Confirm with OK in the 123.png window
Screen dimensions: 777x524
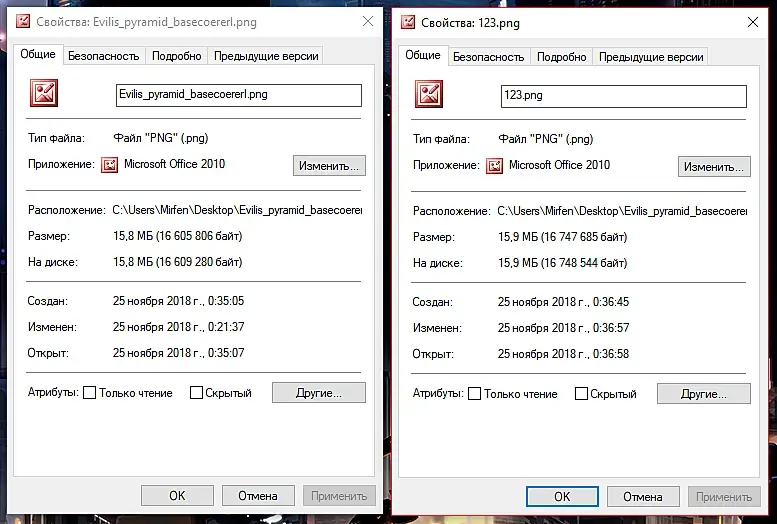pyautogui.click(x=562, y=497)
